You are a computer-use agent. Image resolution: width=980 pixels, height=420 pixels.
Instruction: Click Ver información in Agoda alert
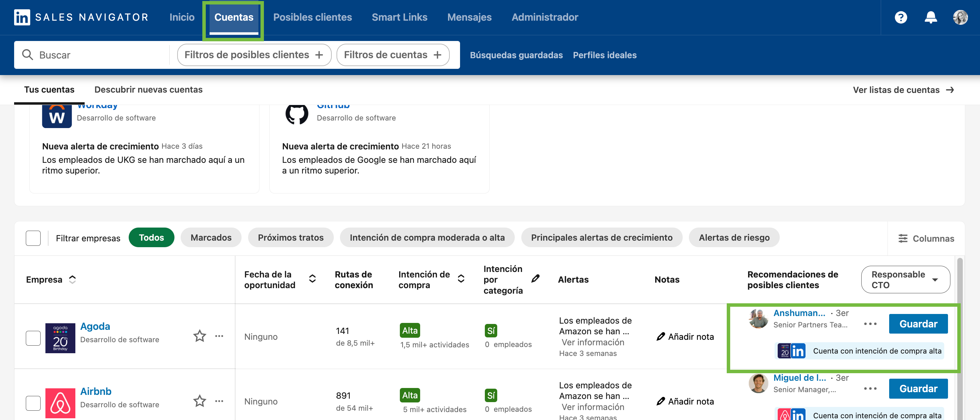(x=593, y=342)
